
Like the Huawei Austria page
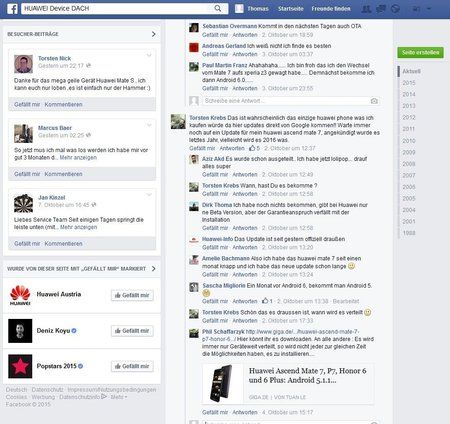[132, 295]
